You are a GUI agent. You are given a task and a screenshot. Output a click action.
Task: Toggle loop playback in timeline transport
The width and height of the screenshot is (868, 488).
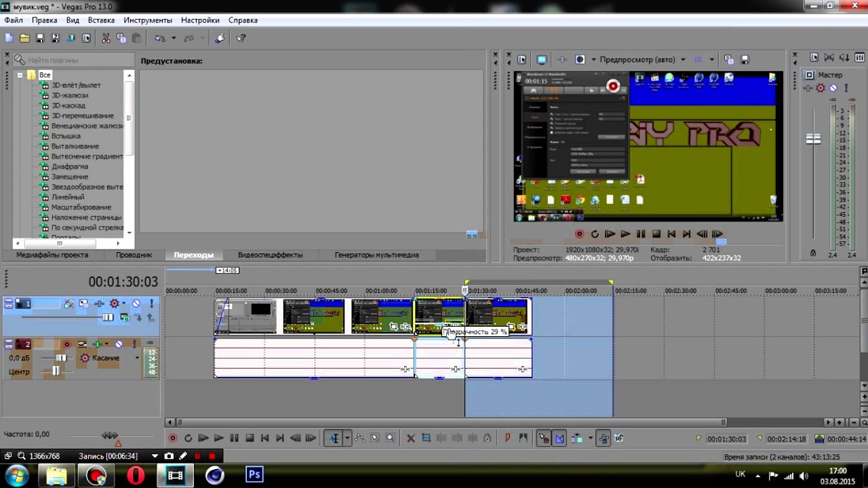click(188, 439)
